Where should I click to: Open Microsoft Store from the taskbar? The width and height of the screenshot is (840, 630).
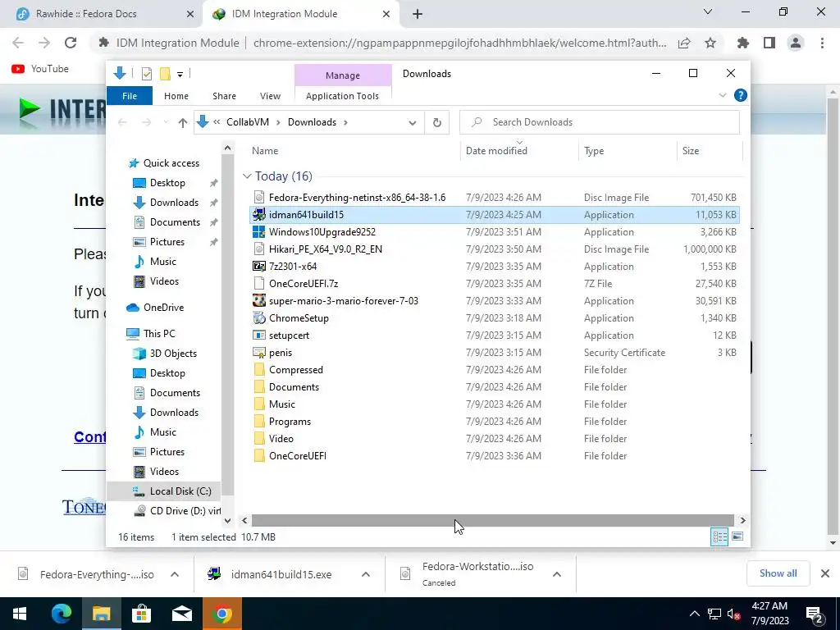pos(141,614)
